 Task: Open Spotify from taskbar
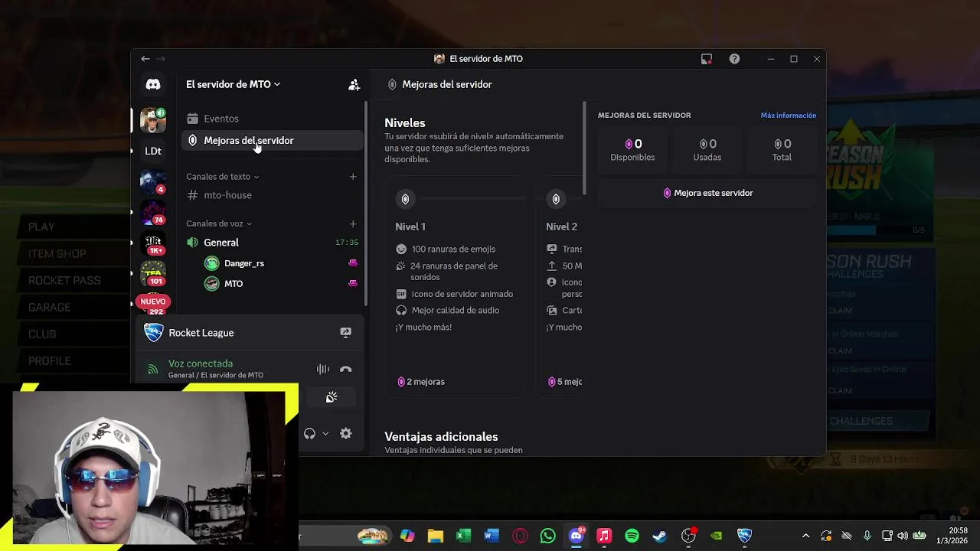tap(632, 536)
